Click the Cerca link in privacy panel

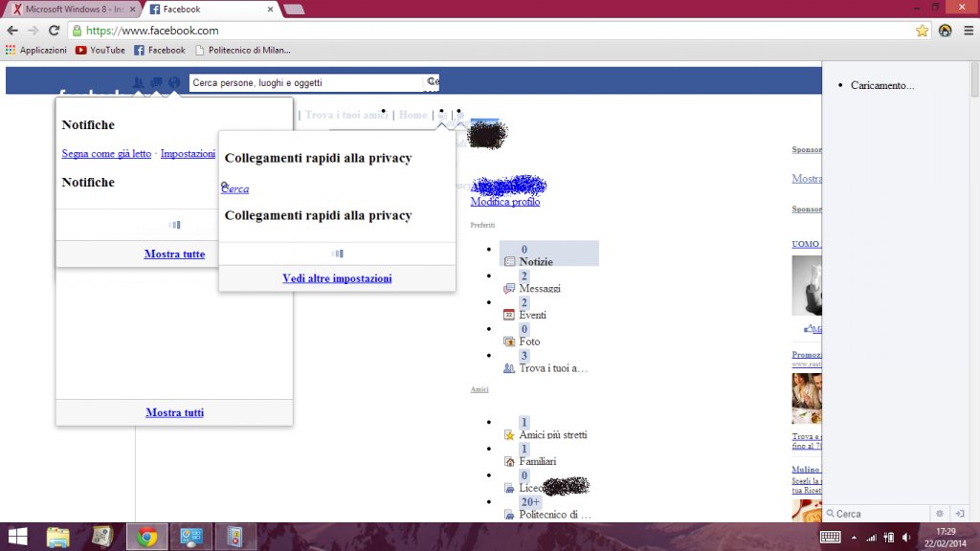(235, 188)
